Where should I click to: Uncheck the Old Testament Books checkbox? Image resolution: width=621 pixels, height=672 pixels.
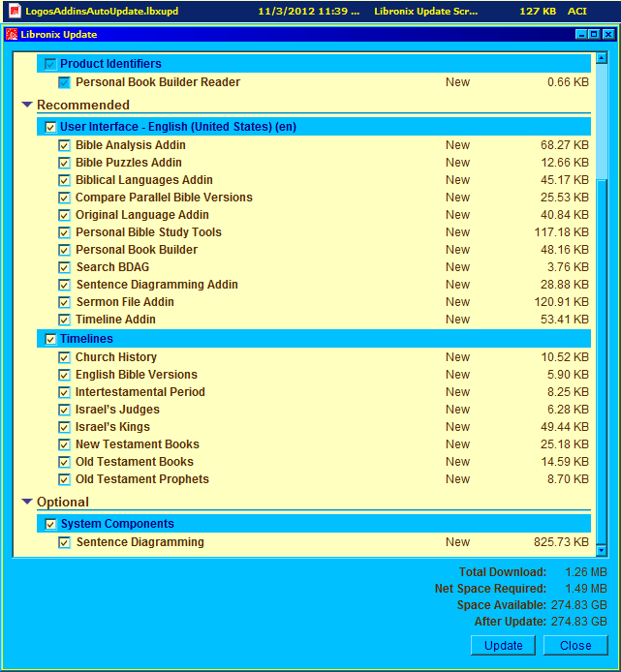[64, 462]
